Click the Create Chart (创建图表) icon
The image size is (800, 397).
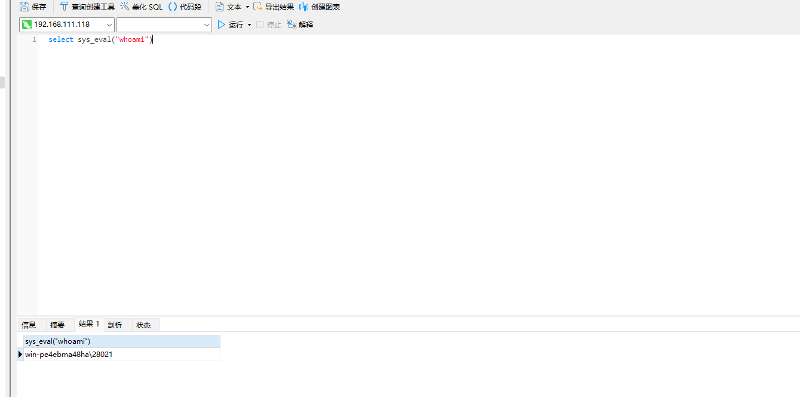[304, 7]
